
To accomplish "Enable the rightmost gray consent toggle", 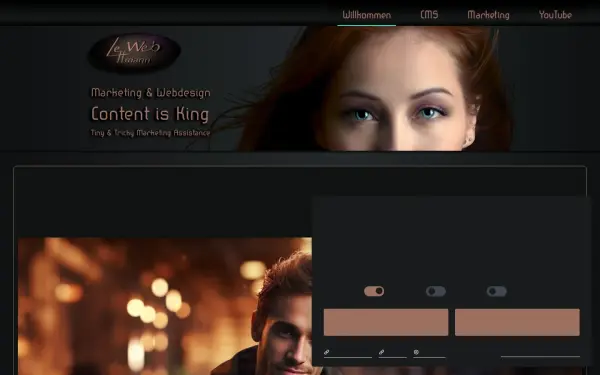I will 497,291.
